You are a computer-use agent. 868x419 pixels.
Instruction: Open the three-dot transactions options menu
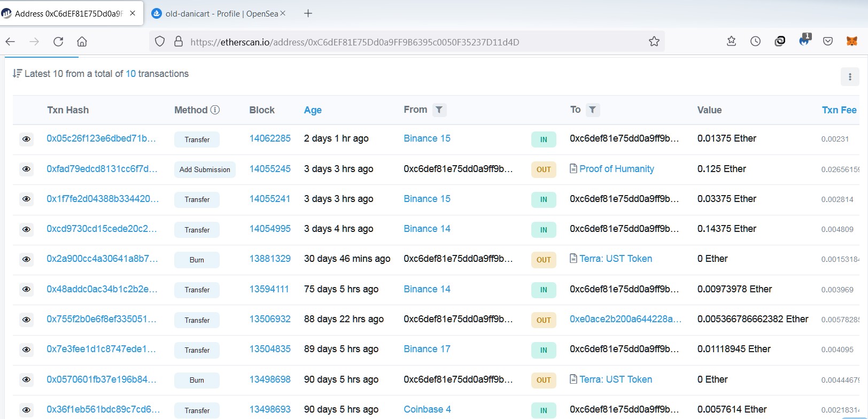click(x=850, y=77)
